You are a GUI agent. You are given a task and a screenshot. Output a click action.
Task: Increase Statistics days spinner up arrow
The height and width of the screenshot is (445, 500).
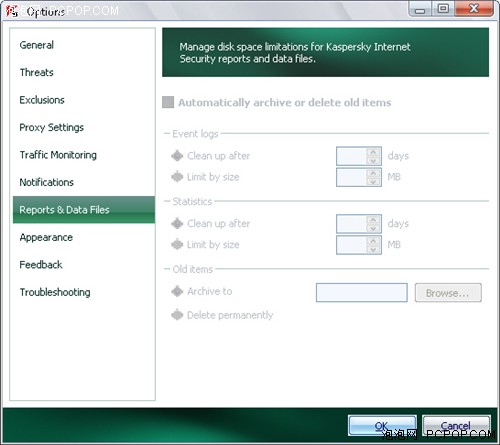373,220
